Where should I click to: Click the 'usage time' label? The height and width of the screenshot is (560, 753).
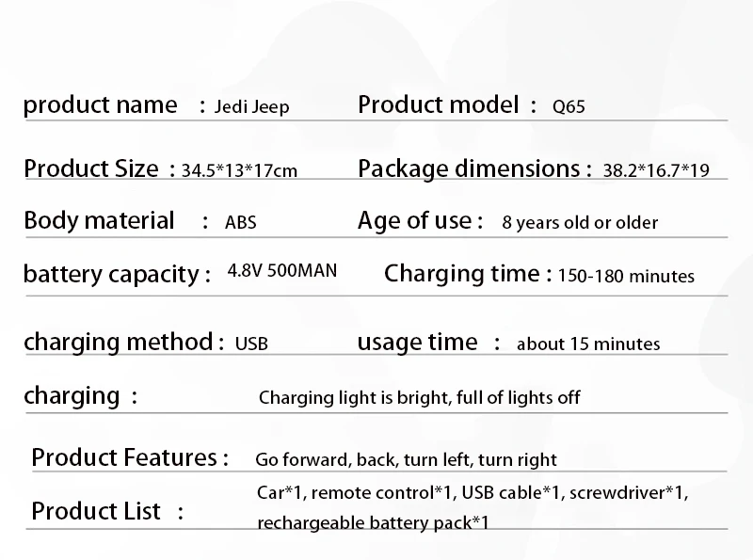click(417, 343)
